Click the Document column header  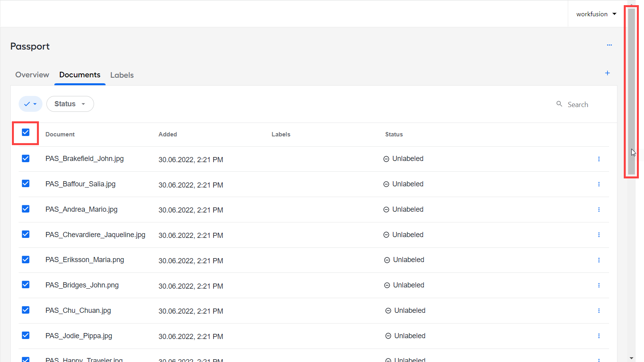click(x=60, y=134)
